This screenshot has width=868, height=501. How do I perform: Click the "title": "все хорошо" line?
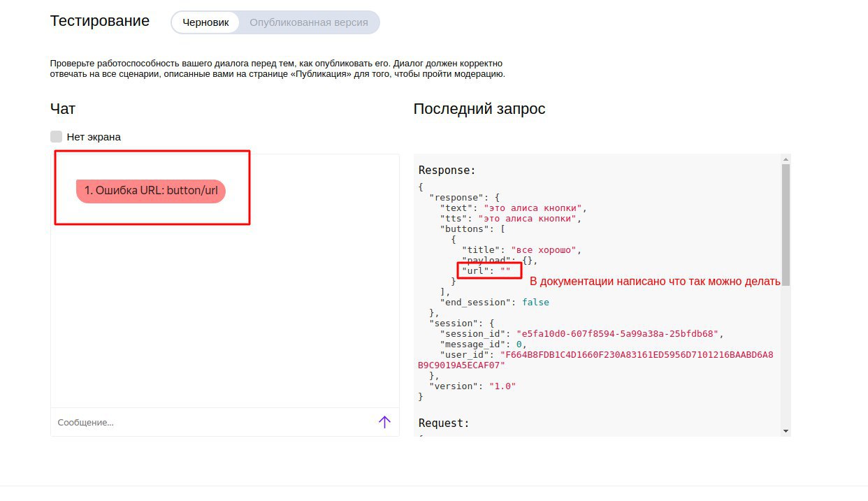click(x=521, y=249)
